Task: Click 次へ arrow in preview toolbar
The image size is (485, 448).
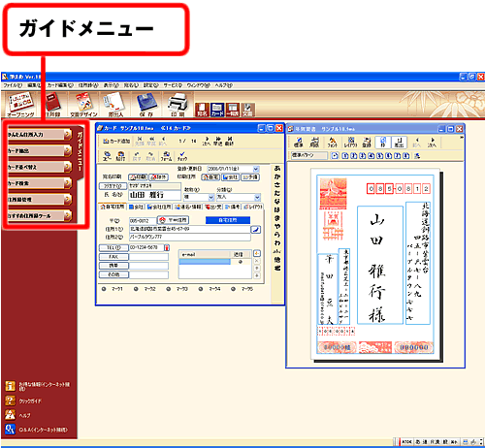Action: 432,143
